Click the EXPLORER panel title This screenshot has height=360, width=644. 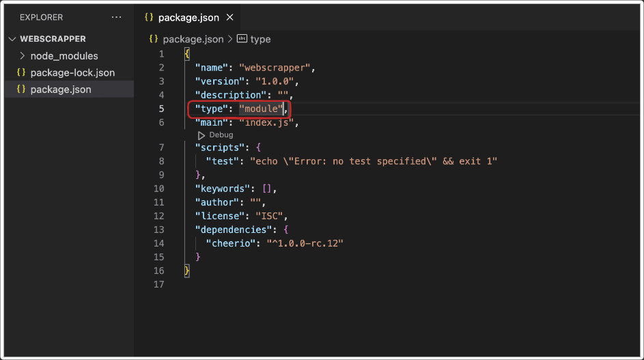pyautogui.click(x=42, y=17)
